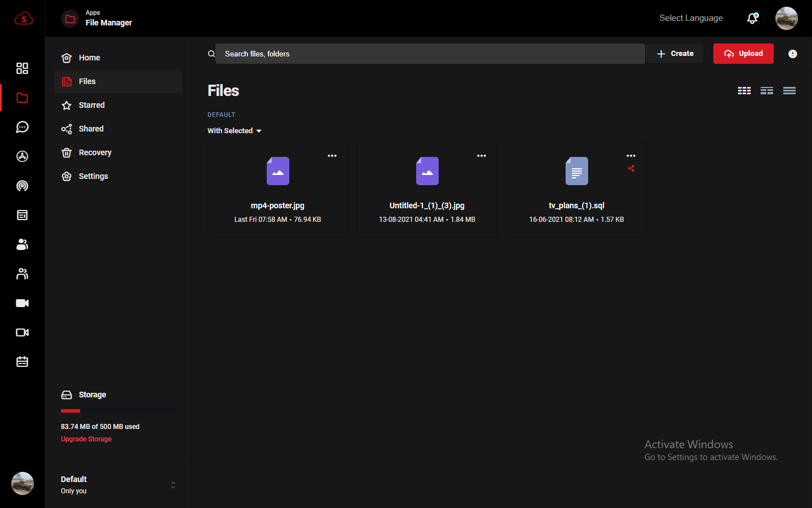Expand the Default workspace switcher
The height and width of the screenshot is (508, 812).
173,485
